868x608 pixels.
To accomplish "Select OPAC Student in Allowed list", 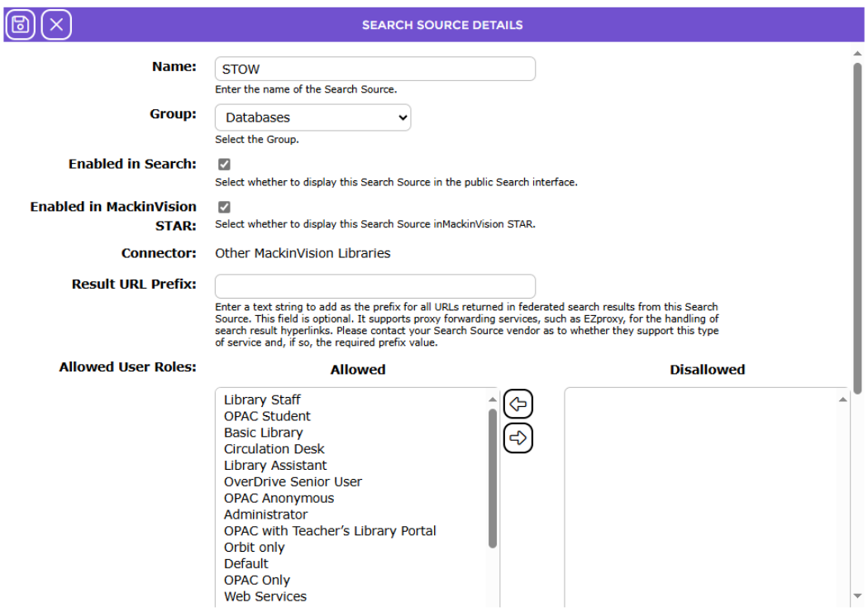I will tap(267, 416).
